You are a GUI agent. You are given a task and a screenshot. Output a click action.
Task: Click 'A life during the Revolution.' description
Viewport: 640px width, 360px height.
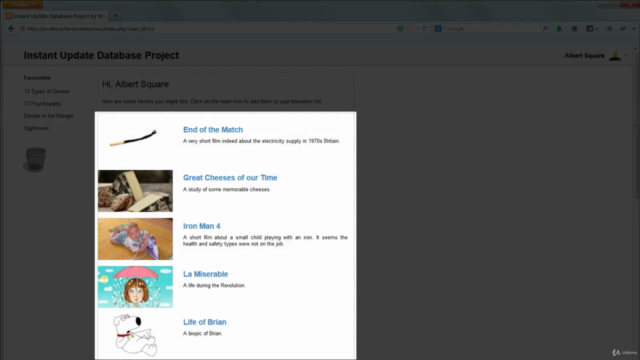coord(214,285)
